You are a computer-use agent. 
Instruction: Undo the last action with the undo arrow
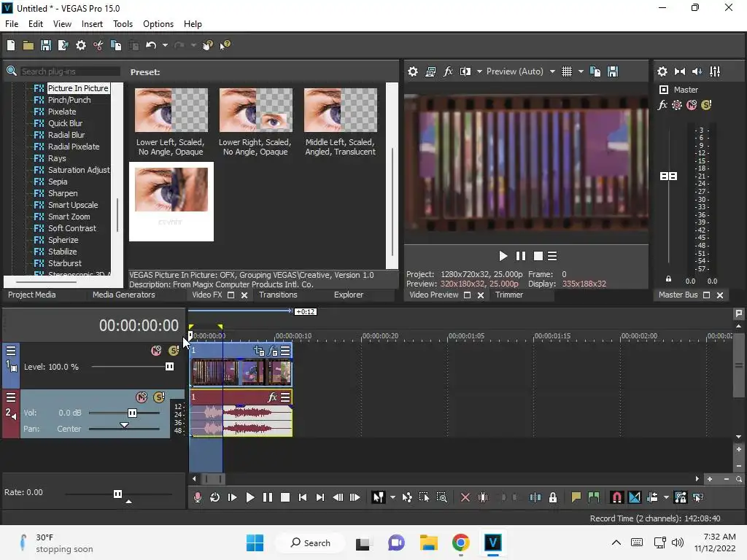tap(151, 45)
